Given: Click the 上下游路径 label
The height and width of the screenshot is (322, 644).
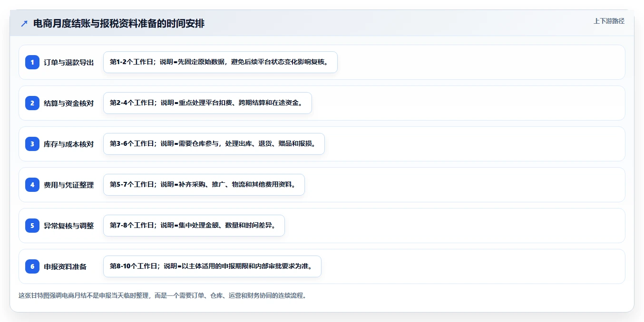Looking at the screenshot, I should 609,21.
